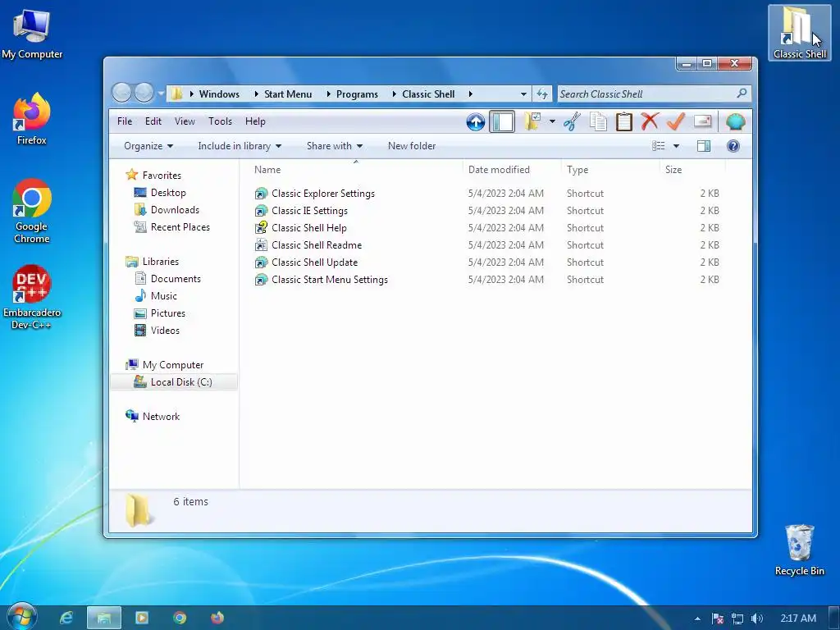The height and width of the screenshot is (630, 840).
Task: Open the File menu
Action: pyautogui.click(x=125, y=121)
